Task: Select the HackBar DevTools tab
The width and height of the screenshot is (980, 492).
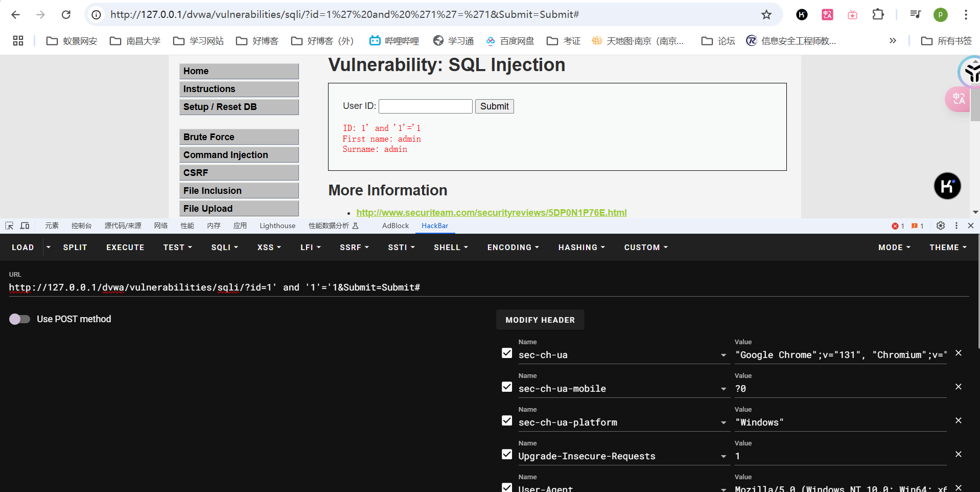Action: click(x=435, y=226)
